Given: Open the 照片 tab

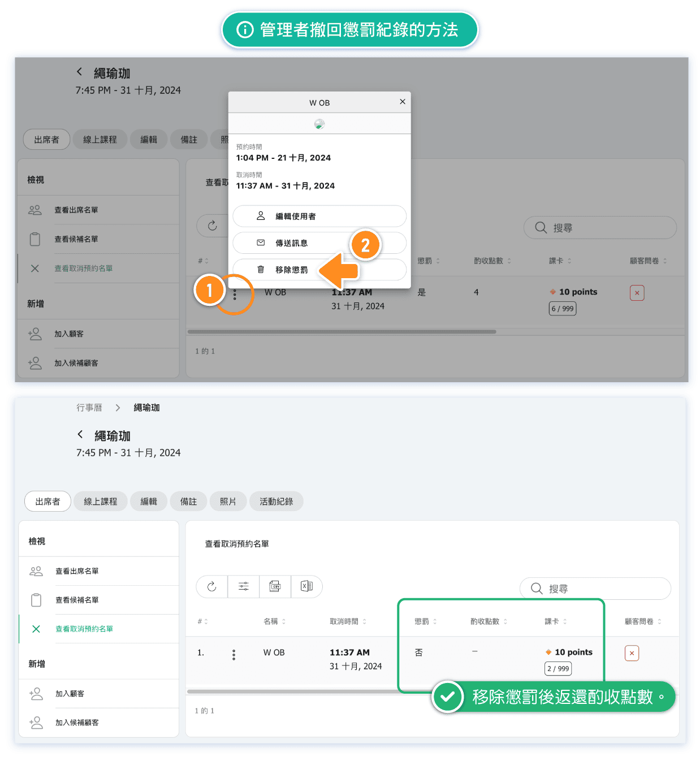Looking at the screenshot, I should pos(228,501).
